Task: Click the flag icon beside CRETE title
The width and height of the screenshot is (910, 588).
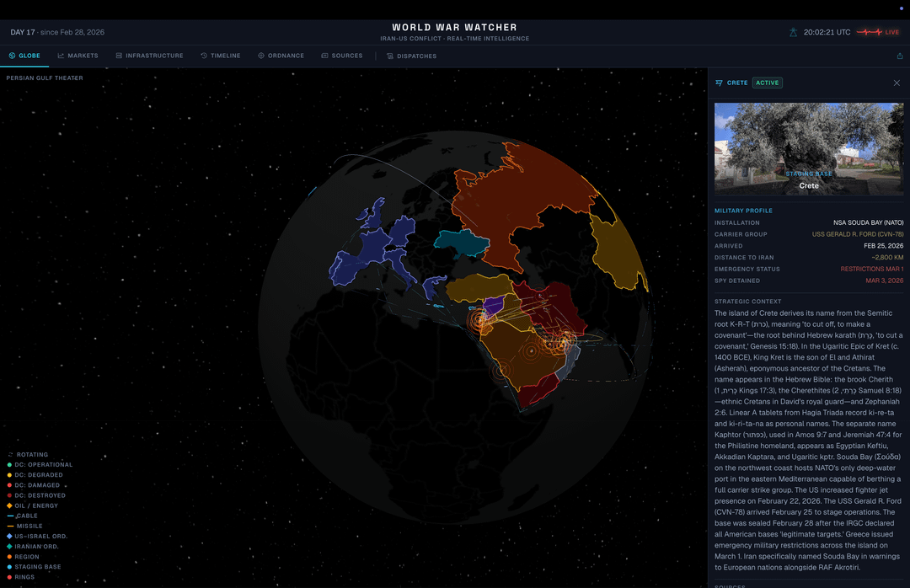Action: click(x=719, y=83)
